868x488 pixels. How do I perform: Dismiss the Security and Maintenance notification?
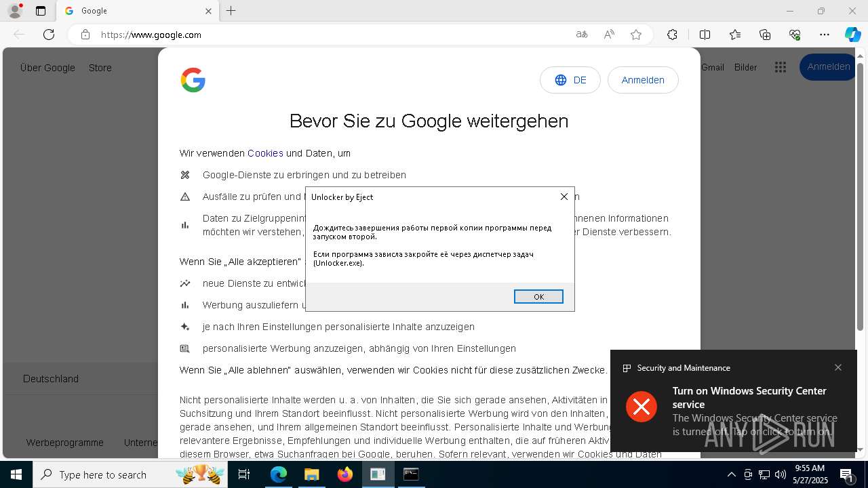(838, 367)
